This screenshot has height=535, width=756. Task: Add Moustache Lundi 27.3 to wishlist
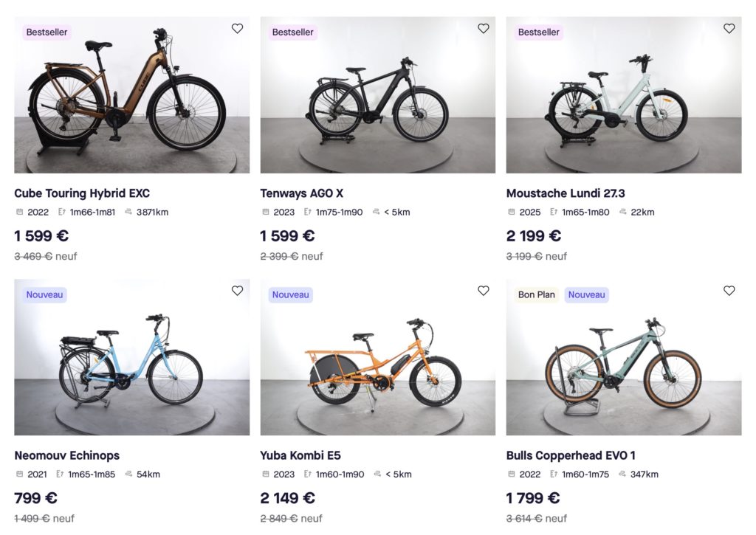729,29
